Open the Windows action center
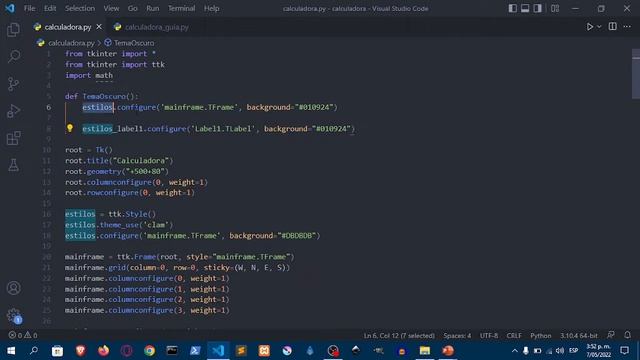 tap(624, 351)
